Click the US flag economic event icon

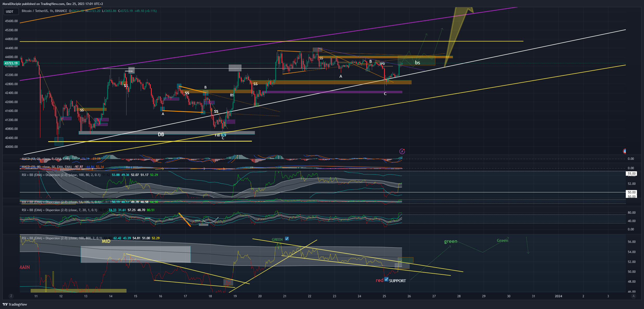[x=624, y=151]
